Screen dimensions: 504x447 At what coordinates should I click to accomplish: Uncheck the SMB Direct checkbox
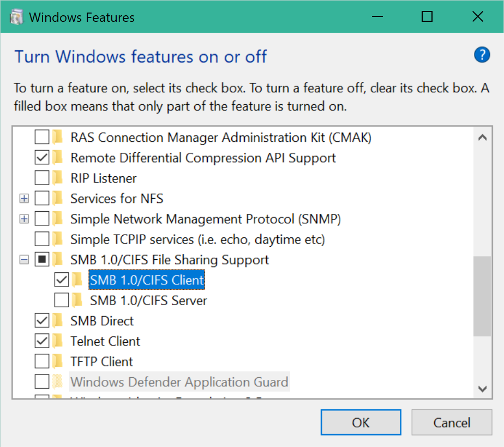point(42,320)
